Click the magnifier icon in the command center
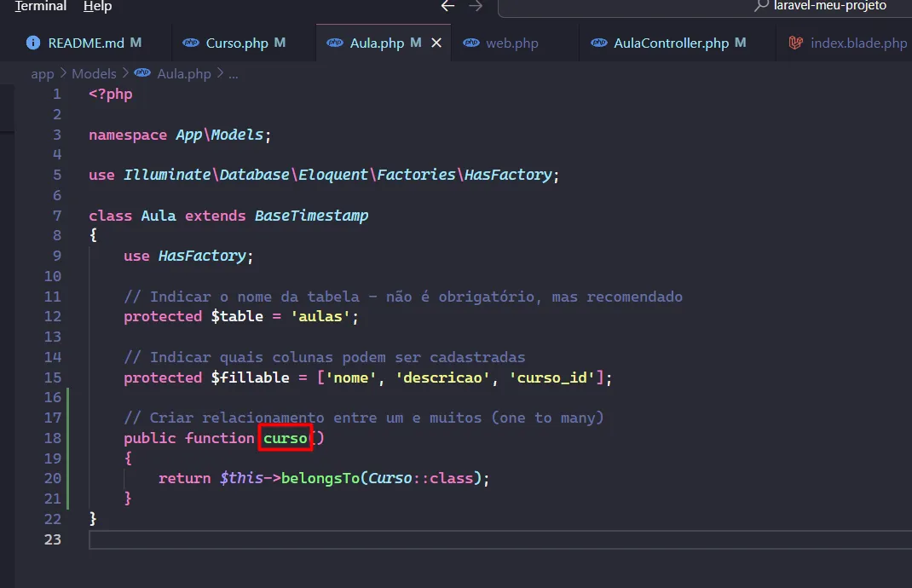This screenshot has height=588, width=912. [761, 6]
